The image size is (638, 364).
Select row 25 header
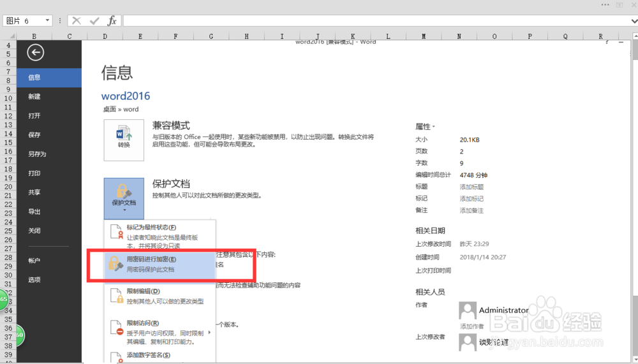click(x=8, y=231)
